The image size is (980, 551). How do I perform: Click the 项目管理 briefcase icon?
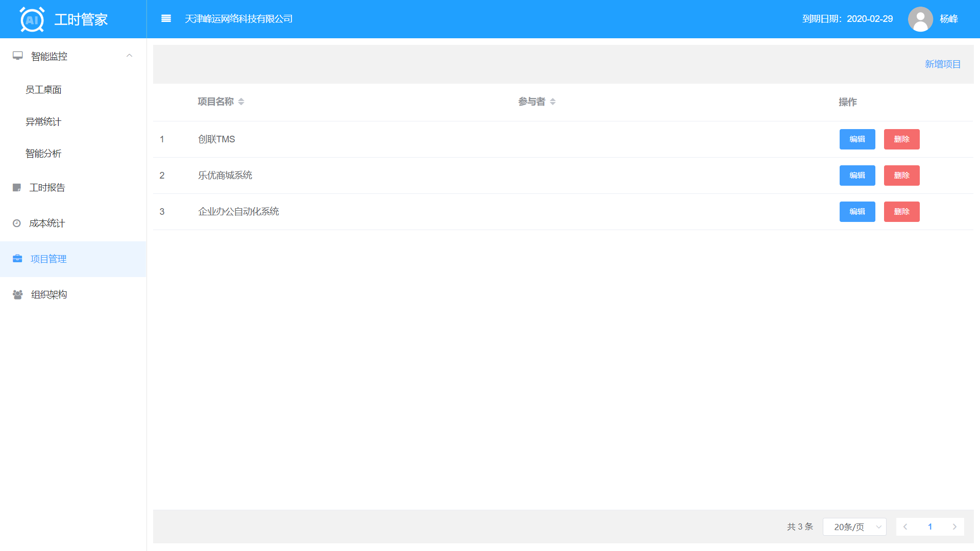[17, 259]
